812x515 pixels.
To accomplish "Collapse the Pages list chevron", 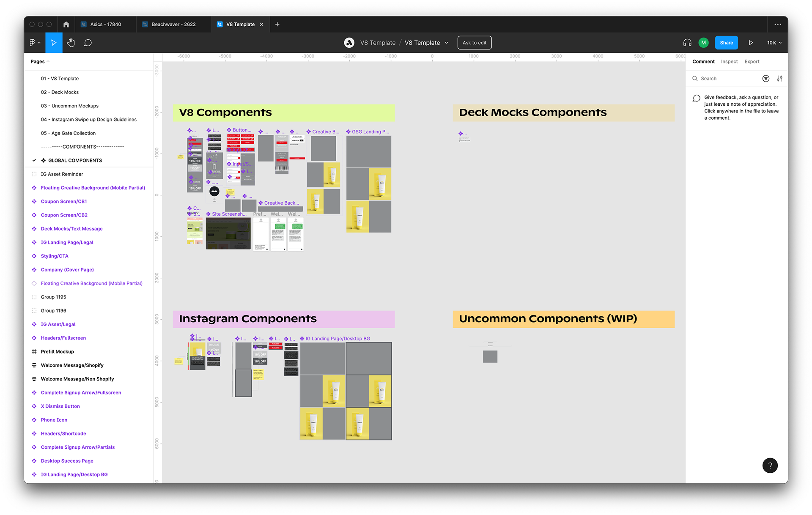I will tap(48, 62).
